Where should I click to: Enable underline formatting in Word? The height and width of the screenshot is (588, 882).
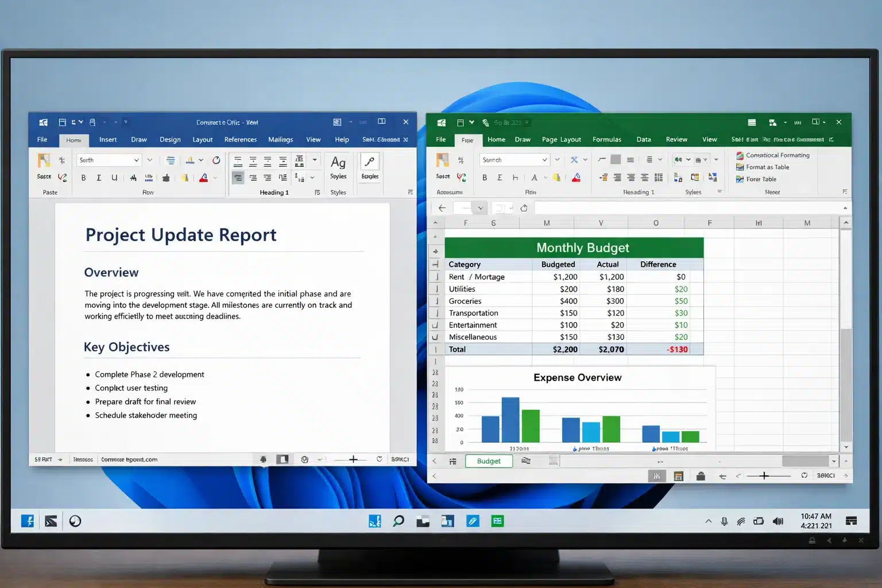114,177
